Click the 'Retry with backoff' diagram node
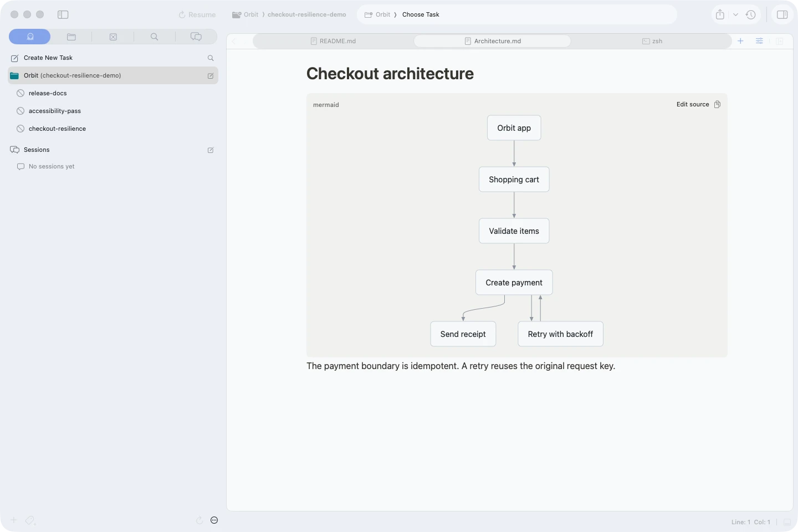 click(560, 334)
